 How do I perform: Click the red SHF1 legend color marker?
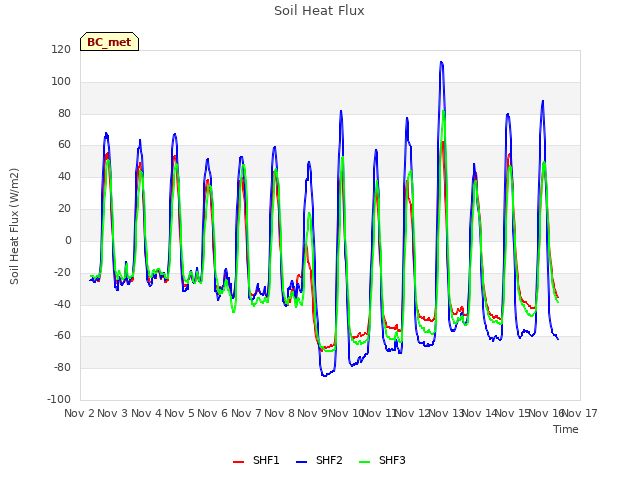(x=238, y=462)
